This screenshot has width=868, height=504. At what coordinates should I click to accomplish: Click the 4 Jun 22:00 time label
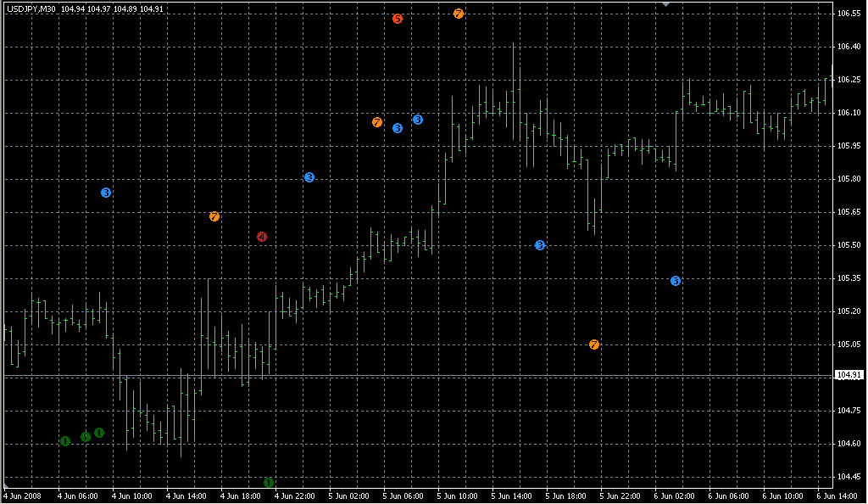pos(294,496)
